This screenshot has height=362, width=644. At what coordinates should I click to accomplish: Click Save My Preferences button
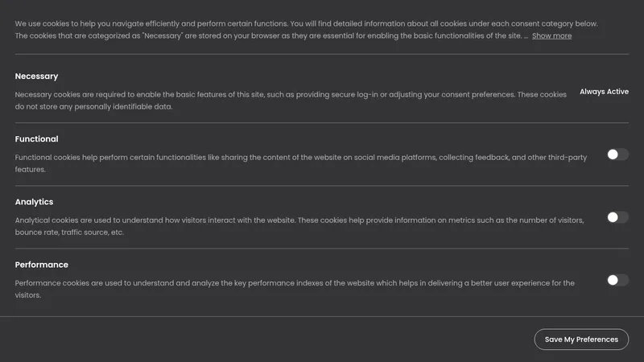(581, 339)
